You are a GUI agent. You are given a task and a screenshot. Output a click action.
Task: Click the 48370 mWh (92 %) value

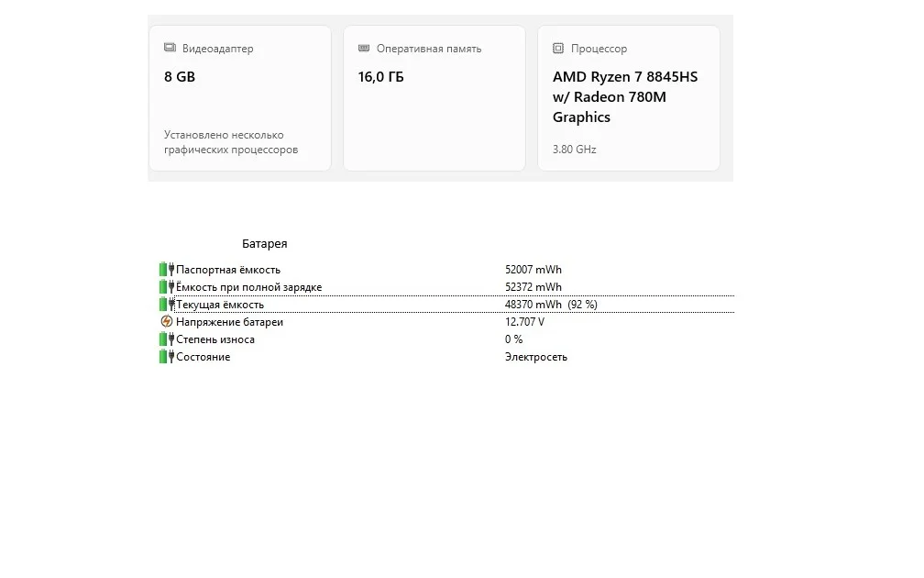pyautogui.click(x=551, y=305)
